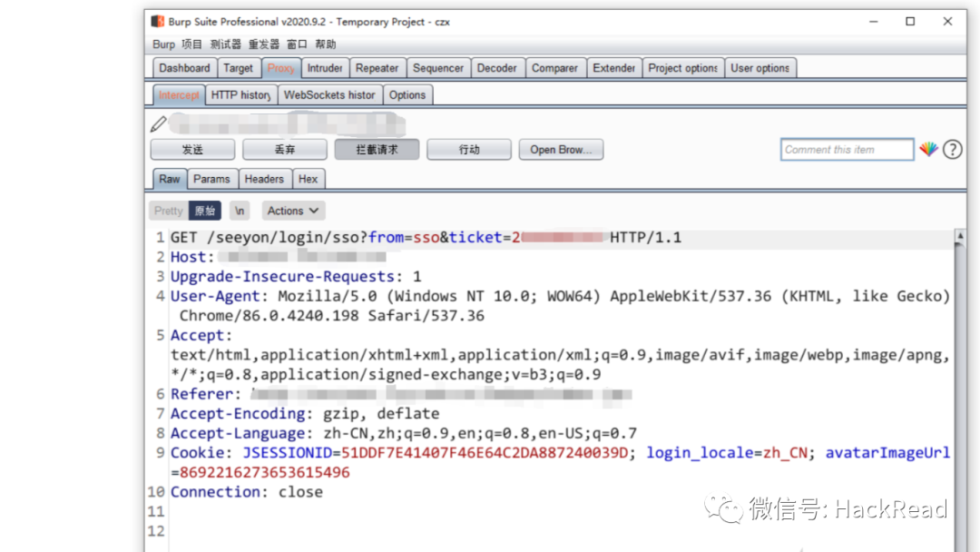Click the pencil edit icon
Viewport: 980px width, 552px height.
click(159, 123)
